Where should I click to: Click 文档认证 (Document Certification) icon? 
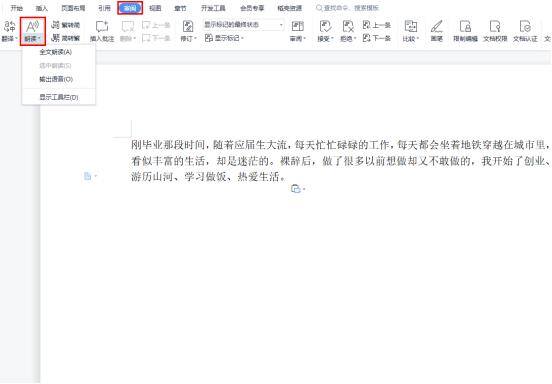[525, 26]
